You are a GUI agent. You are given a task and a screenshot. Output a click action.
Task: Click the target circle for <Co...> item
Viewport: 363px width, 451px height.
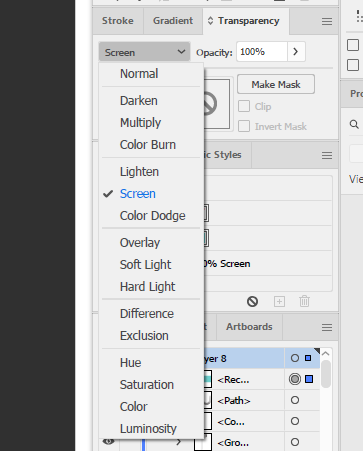tap(295, 421)
